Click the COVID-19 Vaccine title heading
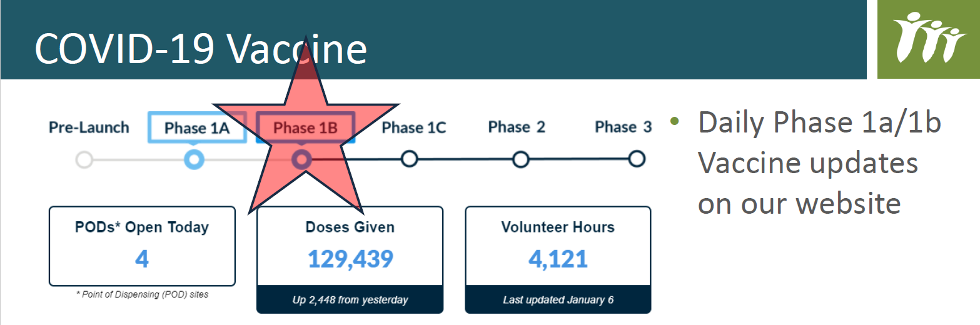Image resolution: width=980 pixels, height=325 pixels. (x=200, y=47)
